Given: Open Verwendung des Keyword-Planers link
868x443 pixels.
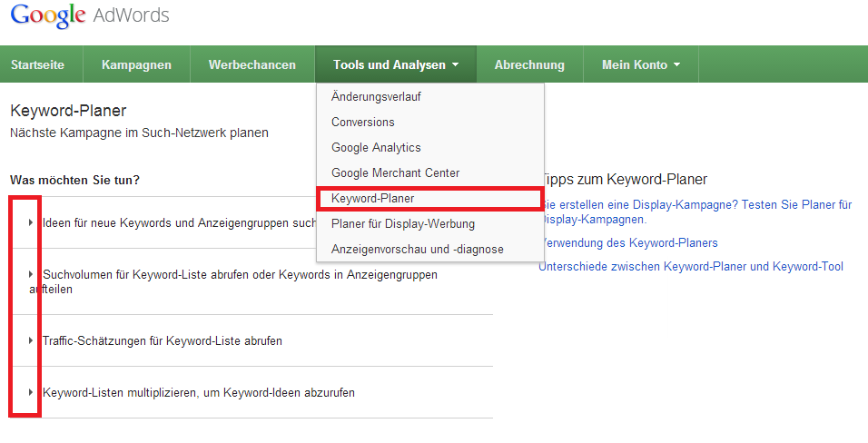Looking at the screenshot, I should pyautogui.click(x=628, y=242).
